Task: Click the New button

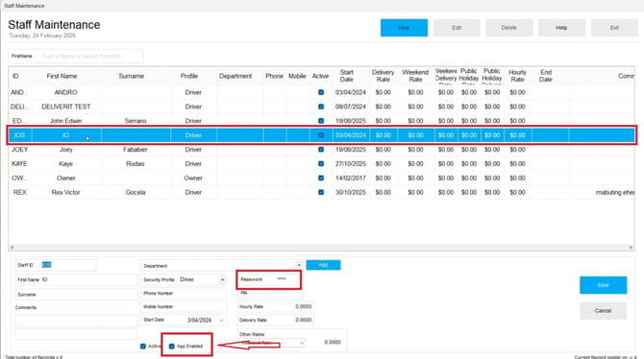Action: point(404,28)
